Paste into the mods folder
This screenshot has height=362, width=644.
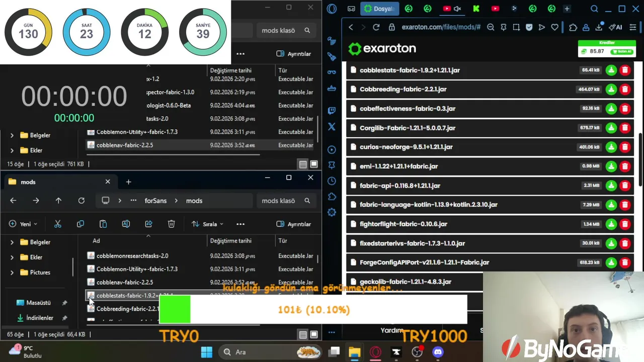[103, 224]
